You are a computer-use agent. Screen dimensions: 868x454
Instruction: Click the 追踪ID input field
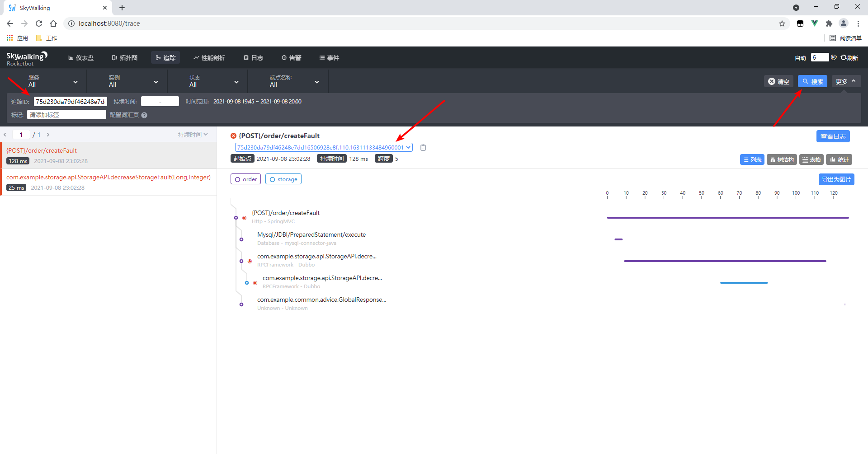point(70,102)
